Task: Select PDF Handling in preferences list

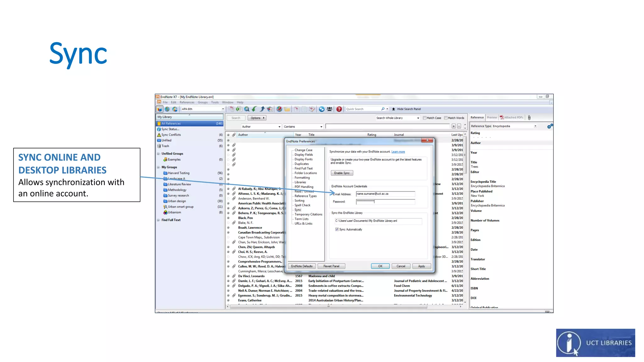Action: tap(304, 187)
